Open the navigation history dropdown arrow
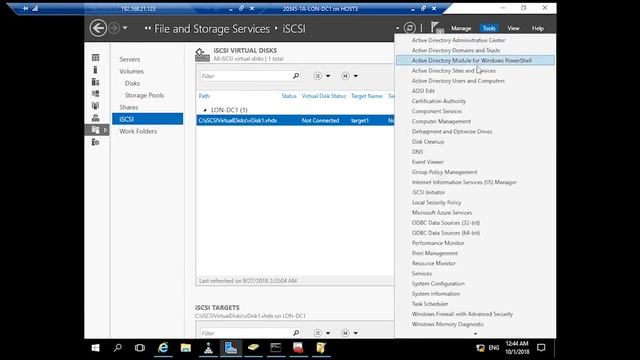 coord(125,28)
